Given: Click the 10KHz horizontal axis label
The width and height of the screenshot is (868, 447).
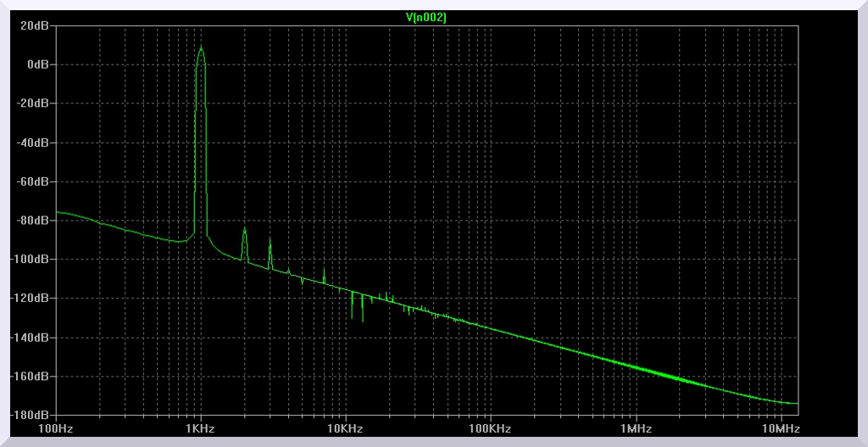Looking at the screenshot, I should 345,429.
